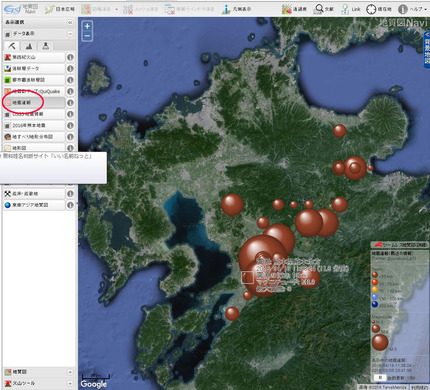Show the legend with 凡例表示
This screenshot has height=390, width=430.
click(236, 9)
